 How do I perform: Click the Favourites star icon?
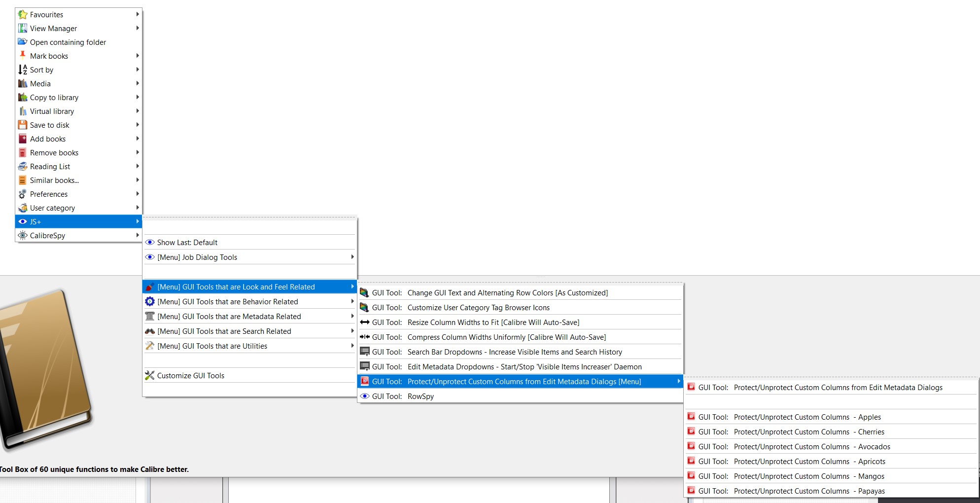(23, 15)
